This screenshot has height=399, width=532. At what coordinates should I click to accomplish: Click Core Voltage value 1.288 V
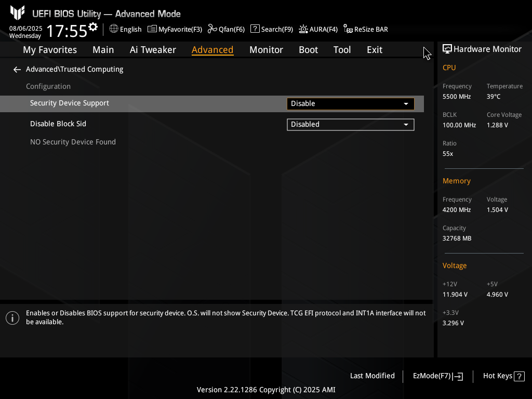[497, 125]
